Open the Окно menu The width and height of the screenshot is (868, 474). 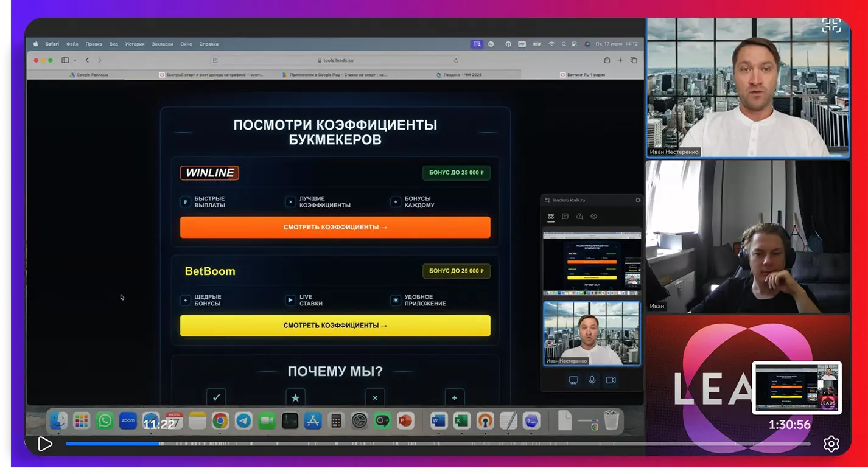pyautogui.click(x=186, y=44)
